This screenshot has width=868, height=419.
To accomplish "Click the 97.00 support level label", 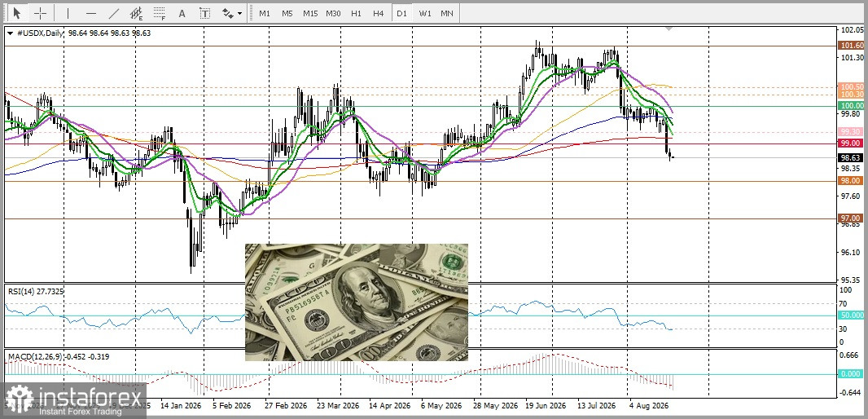I will coord(852,218).
